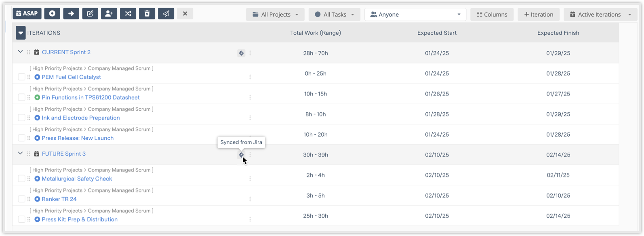Click the green status icon for Pin Functions task

pyautogui.click(x=37, y=97)
